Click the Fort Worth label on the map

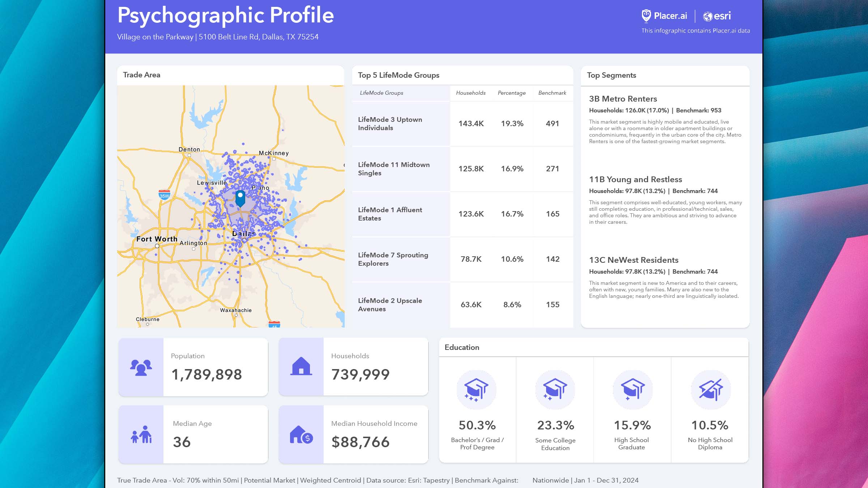click(x=157, y=239)
